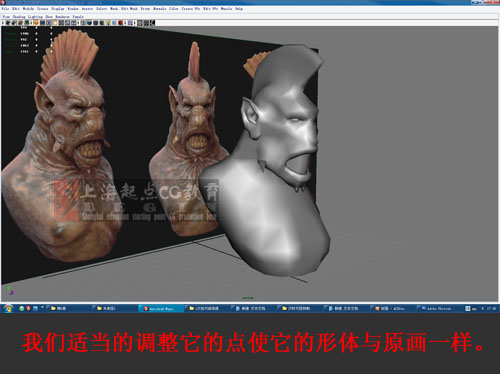Screen dimensions: 500x374
Task: Open the Assets menu
Action: click(87, 9)
